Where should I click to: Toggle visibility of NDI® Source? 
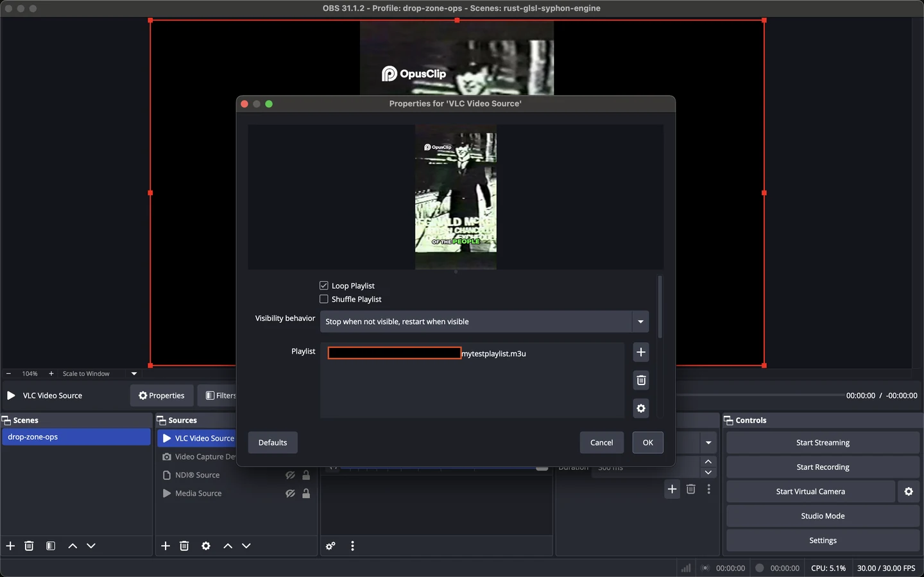point(290,476)
